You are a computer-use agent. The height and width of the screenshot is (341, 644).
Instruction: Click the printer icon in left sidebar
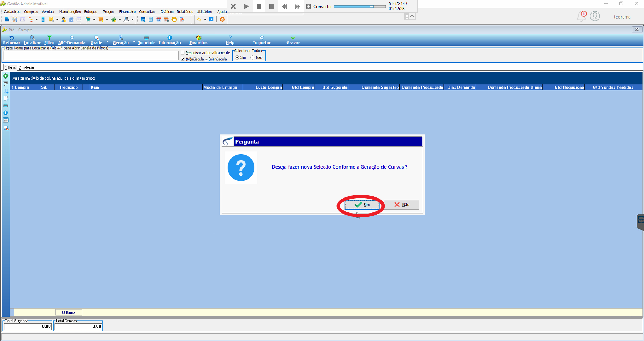pos(6,106)
